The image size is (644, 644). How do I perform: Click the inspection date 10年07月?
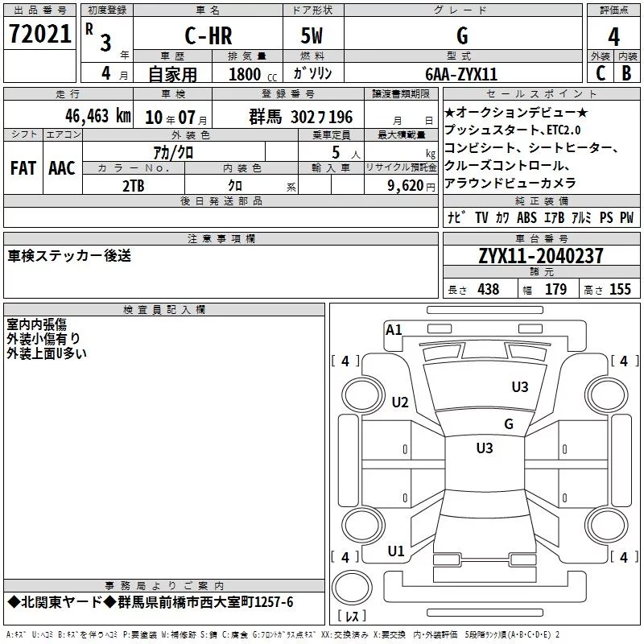coord(176,118)
